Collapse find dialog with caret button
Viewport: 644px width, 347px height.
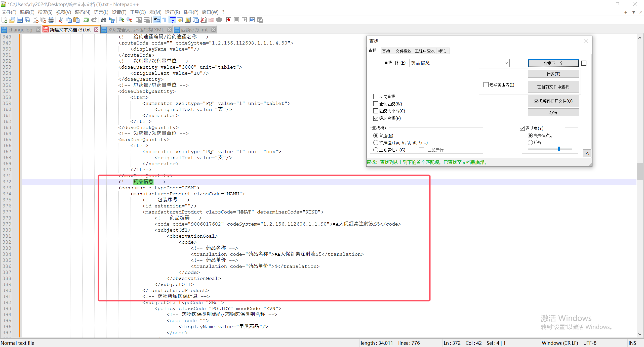click(x=587, y=153)
